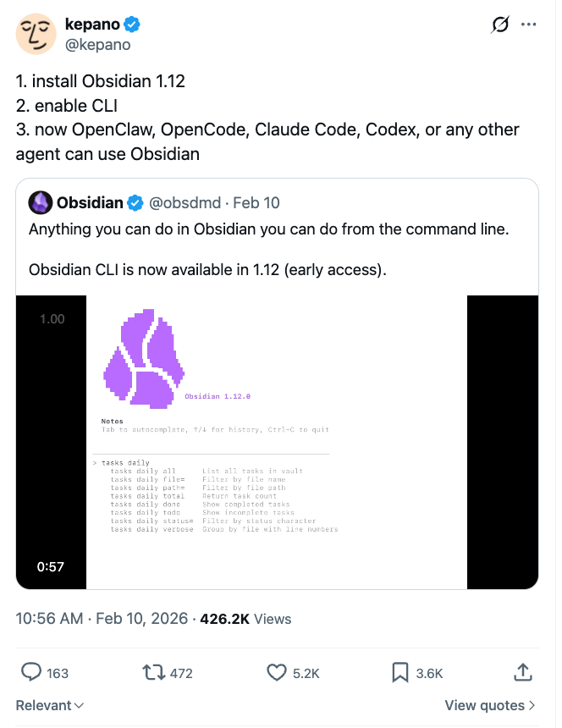Viewport: 562px width, 728px height.
Task: Open the reply composer via speech bubble icon
Action: coord(32,672)
